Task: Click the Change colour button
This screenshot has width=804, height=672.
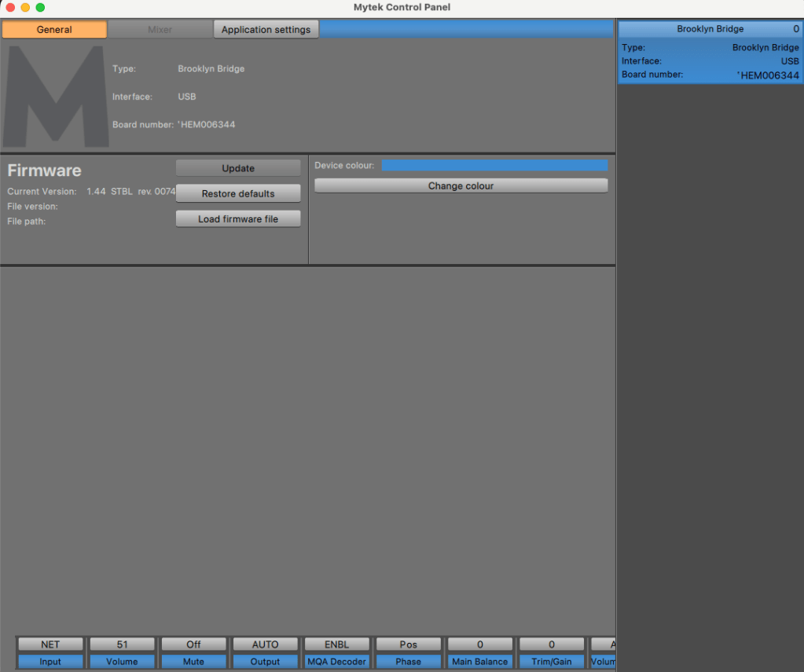Action: [461, 186]
